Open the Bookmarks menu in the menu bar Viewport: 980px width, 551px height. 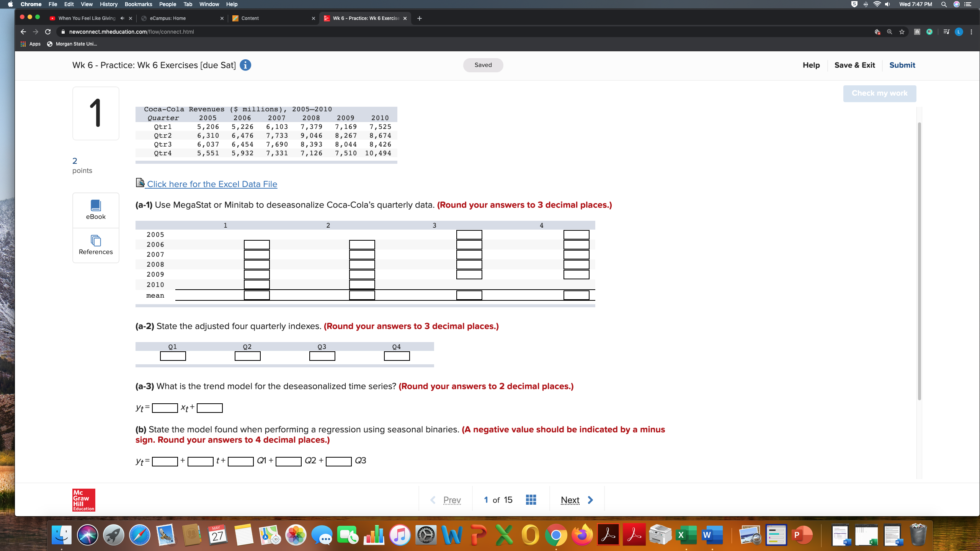click(138, 4)
